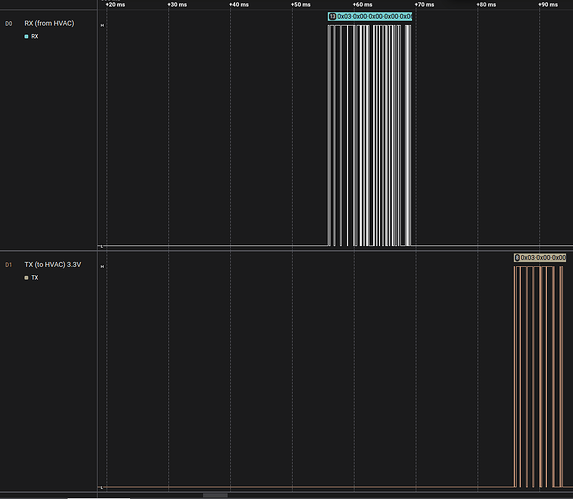The height and width of the screenshot is (499, 573).
Task: Click the +40 ms timeline marker
Action: (239, 5)
